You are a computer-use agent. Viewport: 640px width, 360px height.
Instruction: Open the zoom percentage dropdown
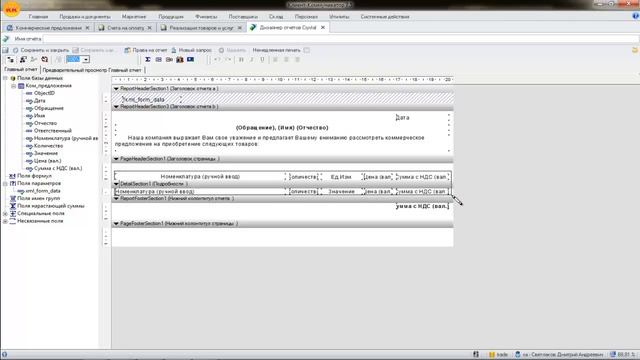[86, 60]
